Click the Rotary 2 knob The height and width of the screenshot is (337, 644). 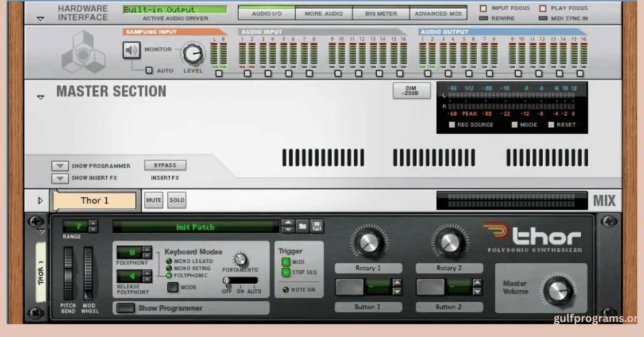(x=449, y=243)
